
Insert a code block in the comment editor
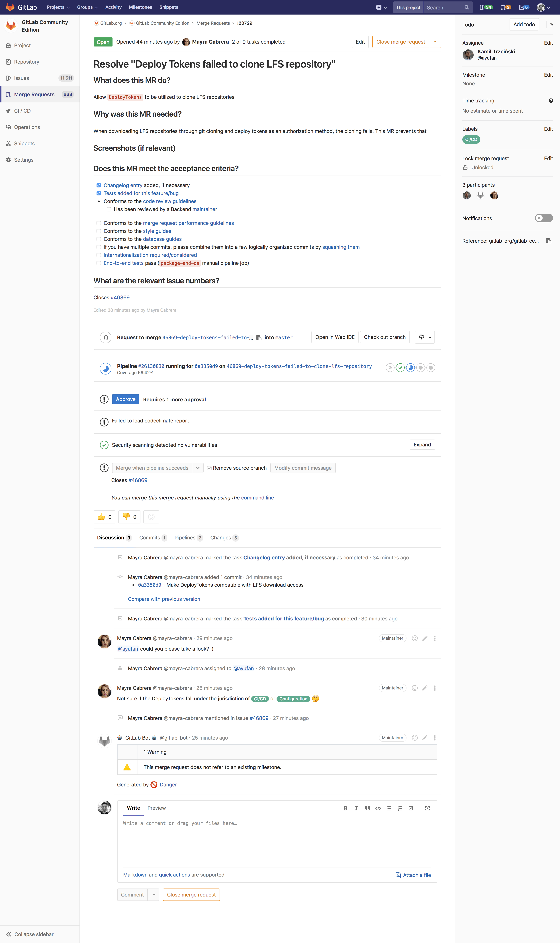click(378, 808)
